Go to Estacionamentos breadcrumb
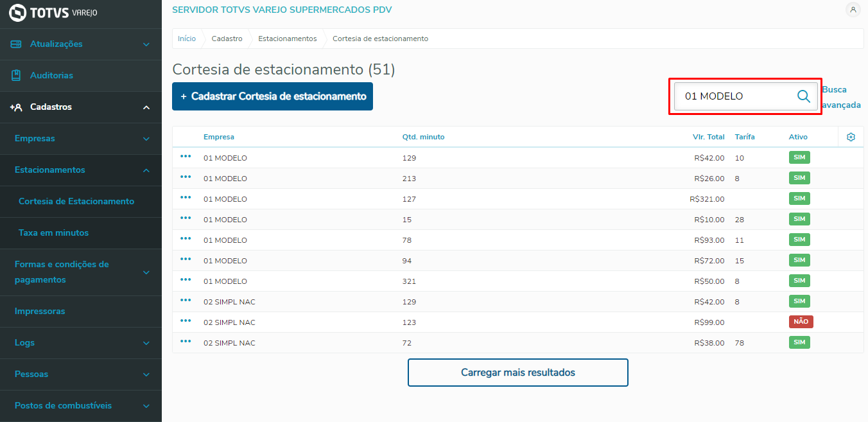The image size is (868, 422). 288,39
